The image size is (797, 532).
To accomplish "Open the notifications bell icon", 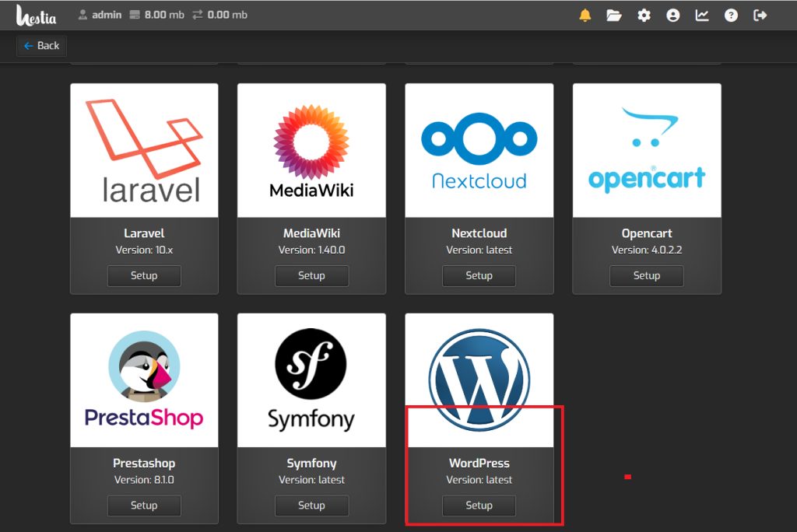I will pos(585,16).
